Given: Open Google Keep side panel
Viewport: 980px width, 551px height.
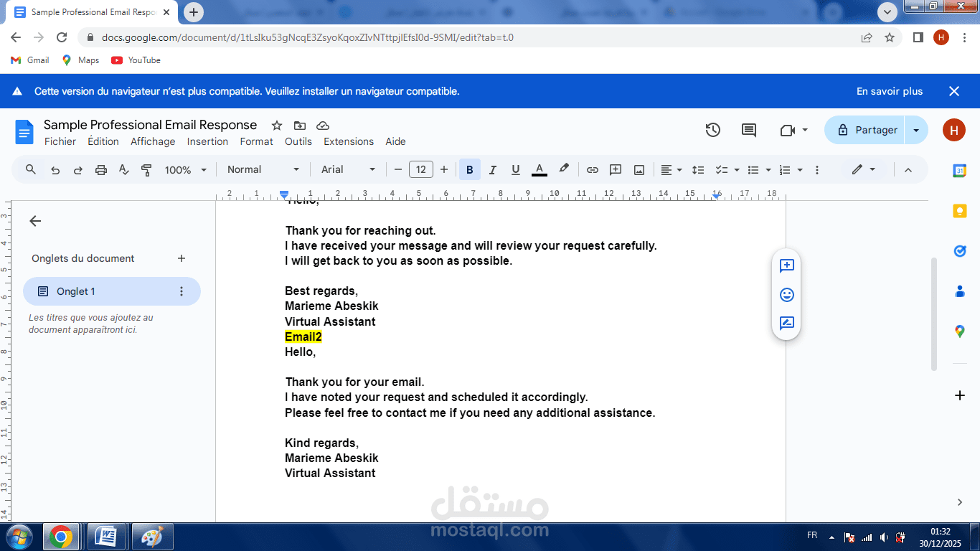Looking at the screenshot, I should pyautogui.click(x=960, y=211).
